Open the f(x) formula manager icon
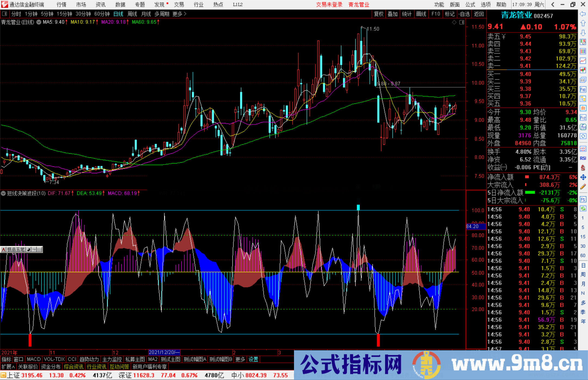588x380 pixels. click(x=583, y=127)
